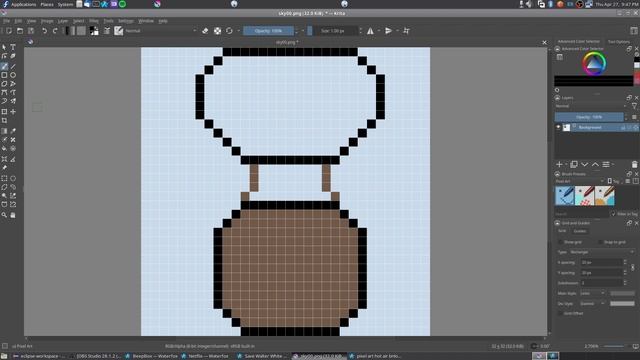Enable the Show grid checkbox
This screenshot has height=360, width=640.
pos(560,242)
